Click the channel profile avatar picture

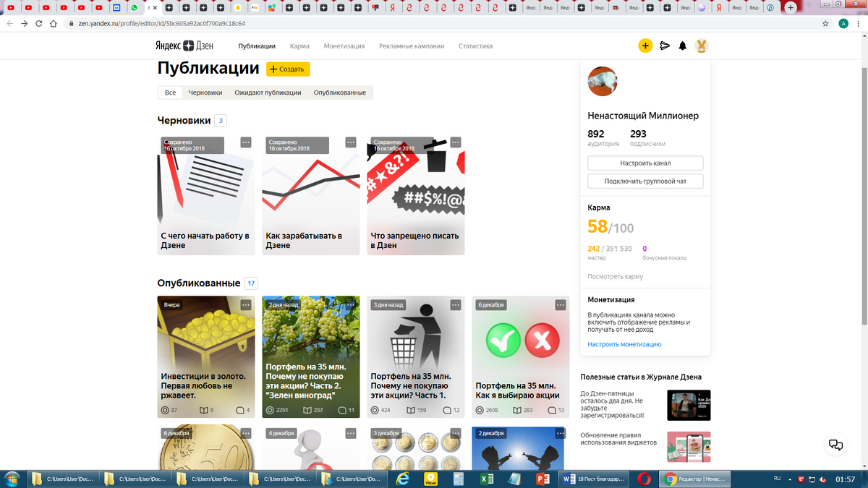(603, 81)
